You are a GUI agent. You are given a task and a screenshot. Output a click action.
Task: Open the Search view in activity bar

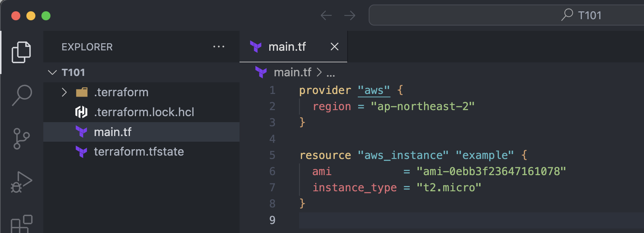pyautogui.click(x=22, y=95)
